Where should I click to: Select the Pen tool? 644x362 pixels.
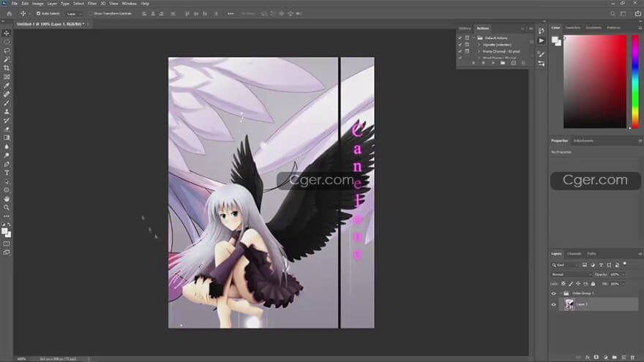tap(6, 164)
